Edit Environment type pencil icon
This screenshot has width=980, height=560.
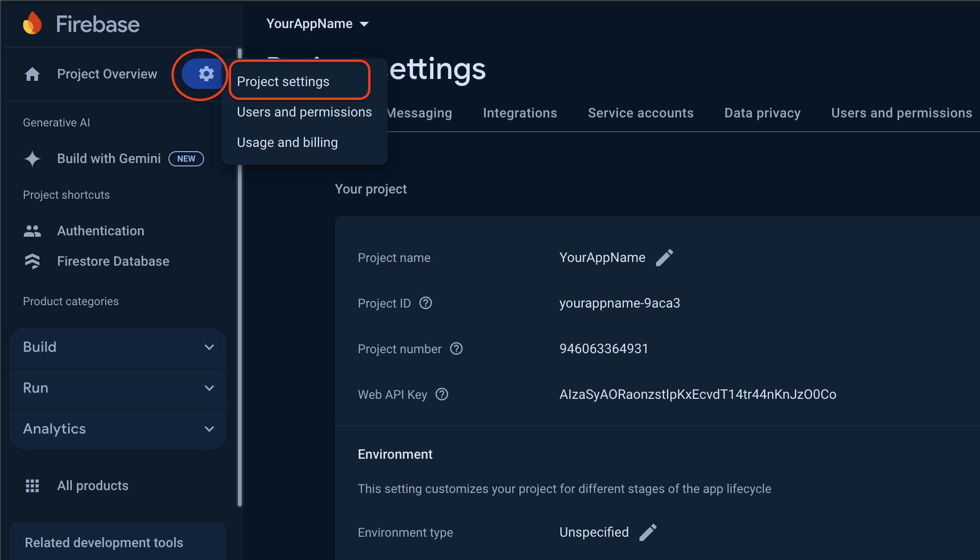pyautogui.click(x=647, y=532)
